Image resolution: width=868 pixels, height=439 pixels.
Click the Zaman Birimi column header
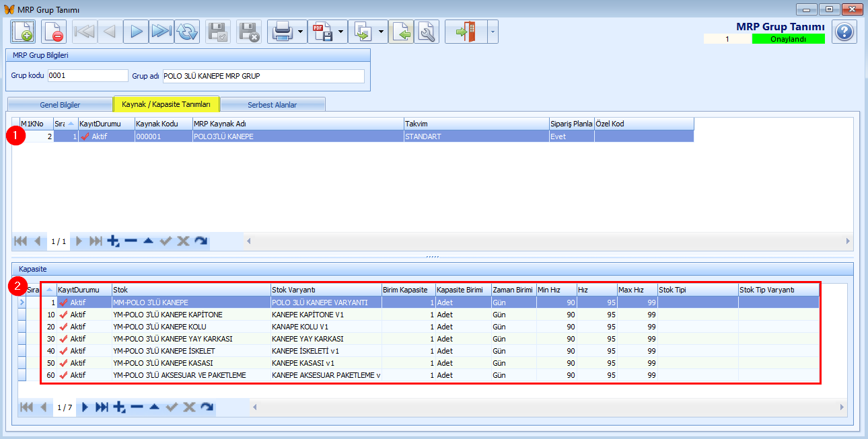tap(513, 290)
